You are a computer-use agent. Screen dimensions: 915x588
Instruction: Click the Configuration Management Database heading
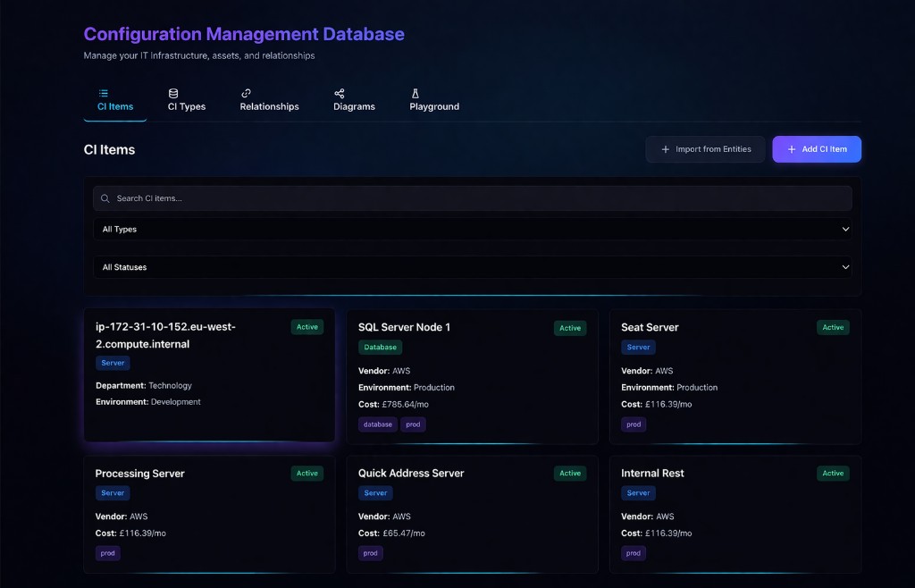[244, 34]
